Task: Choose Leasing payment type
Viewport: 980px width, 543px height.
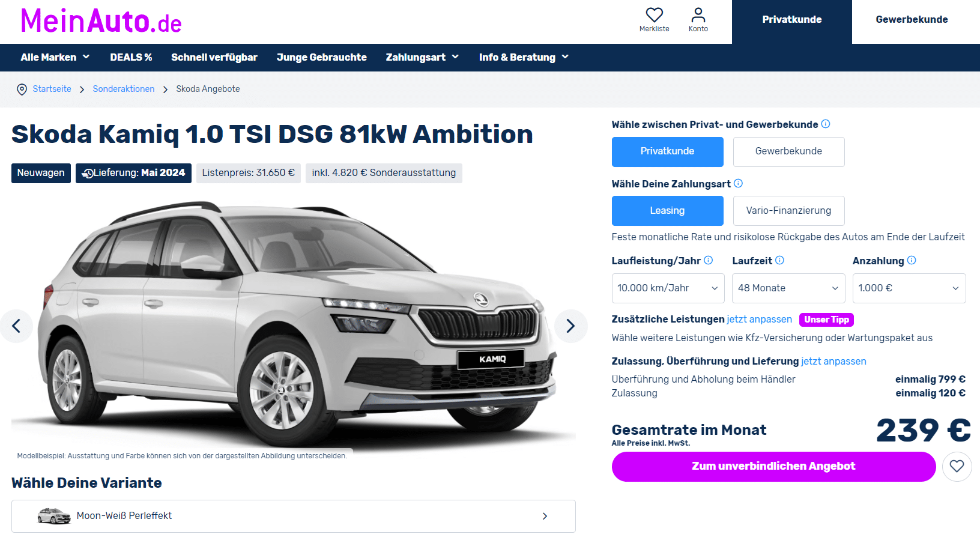Action: (667, 211)
